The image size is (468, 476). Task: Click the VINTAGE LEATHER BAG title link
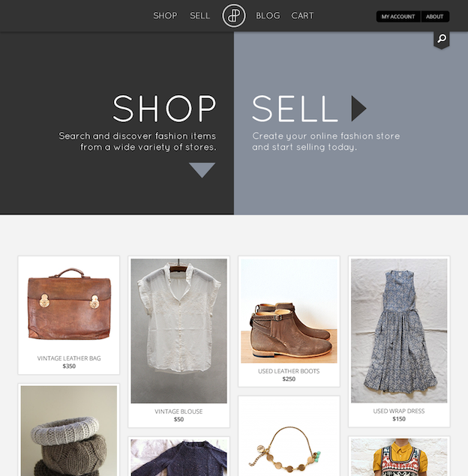pyautogui.click(x=69, y=358)
